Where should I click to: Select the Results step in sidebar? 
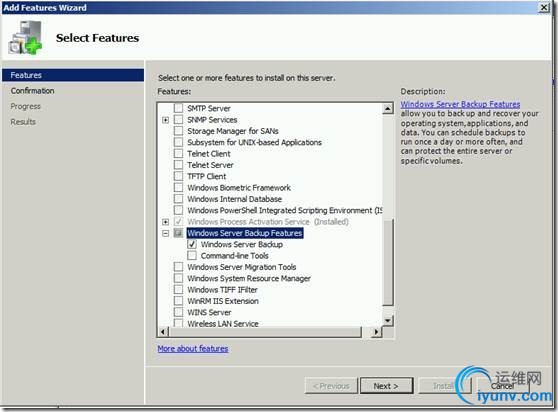point(23,122)
